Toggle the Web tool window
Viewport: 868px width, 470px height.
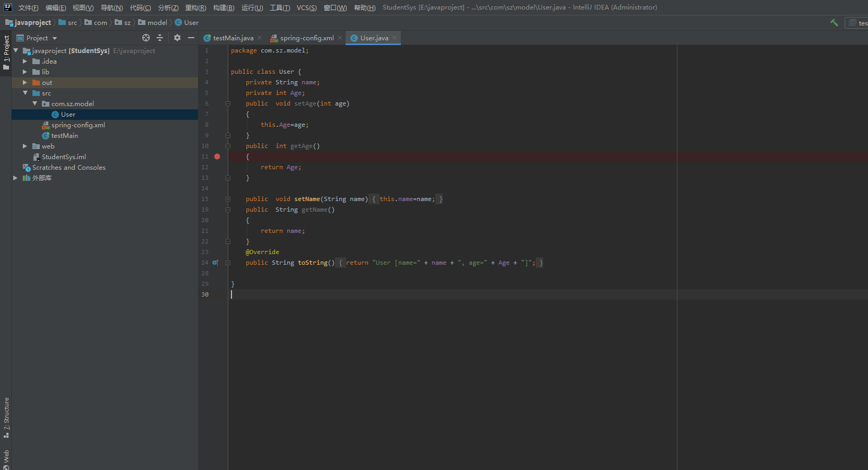6,459
